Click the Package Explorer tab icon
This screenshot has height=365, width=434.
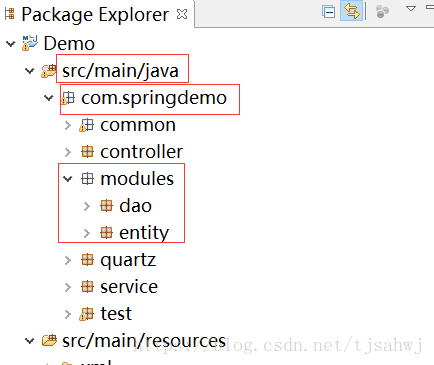[10, 14]
